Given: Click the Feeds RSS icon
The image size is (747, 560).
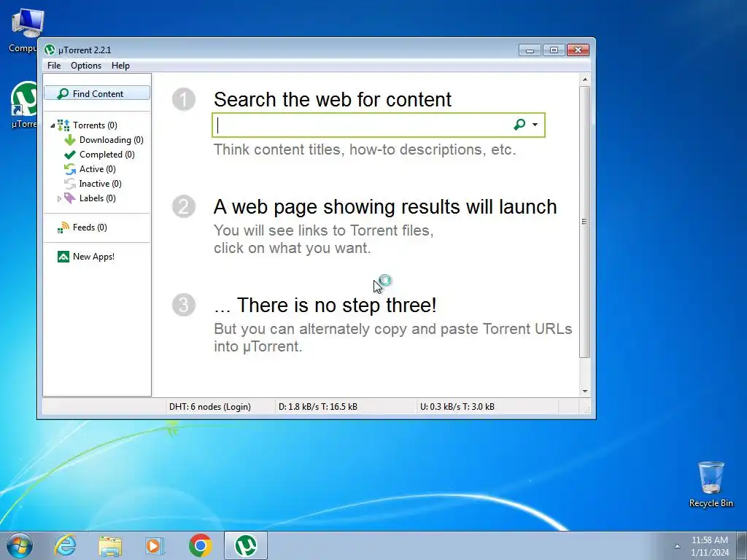Looking at the screenshot, I should pyautogui.click(x=63, y=227).
